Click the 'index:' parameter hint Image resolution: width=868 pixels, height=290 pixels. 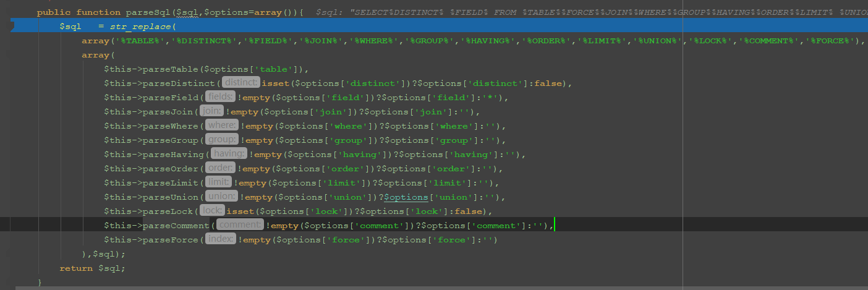click(220, 239)
